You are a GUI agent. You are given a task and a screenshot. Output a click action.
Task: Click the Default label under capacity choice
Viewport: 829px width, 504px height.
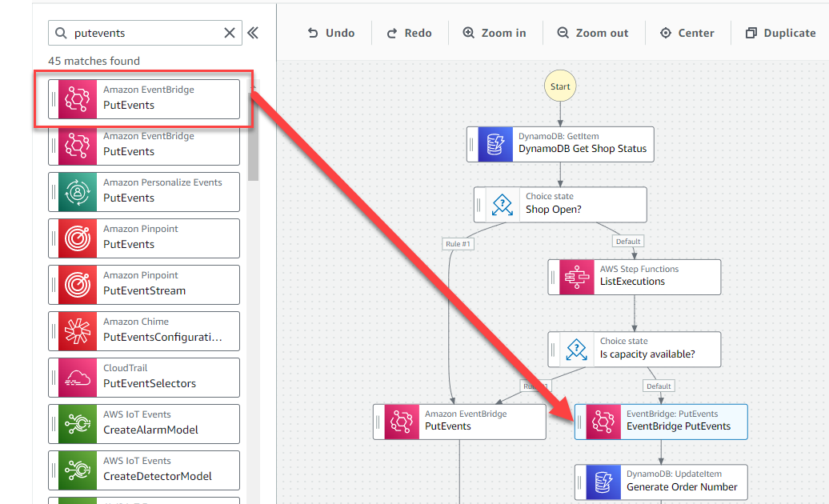point(659,386)
